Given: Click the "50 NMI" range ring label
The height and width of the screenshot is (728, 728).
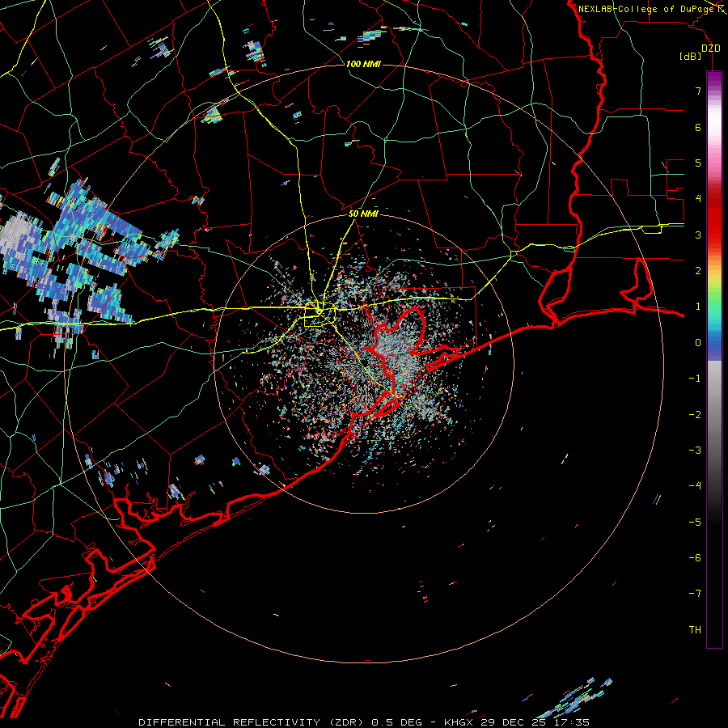Looking at the screenshot, I should click(x=363, y=214).
